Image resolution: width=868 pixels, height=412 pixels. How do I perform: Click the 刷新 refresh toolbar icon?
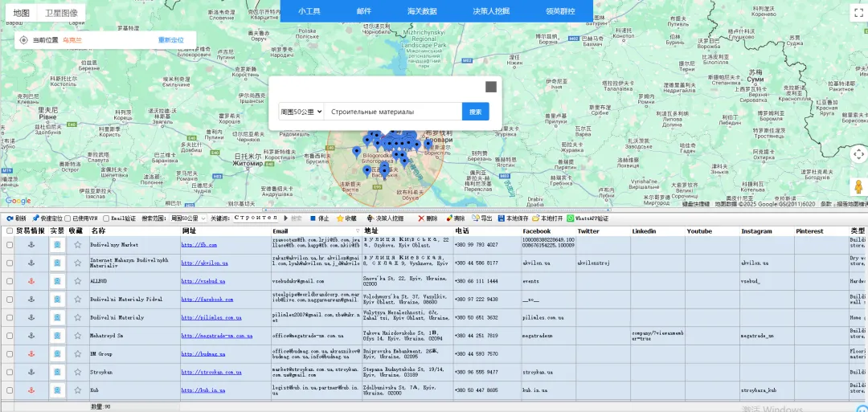pos(10,218)
